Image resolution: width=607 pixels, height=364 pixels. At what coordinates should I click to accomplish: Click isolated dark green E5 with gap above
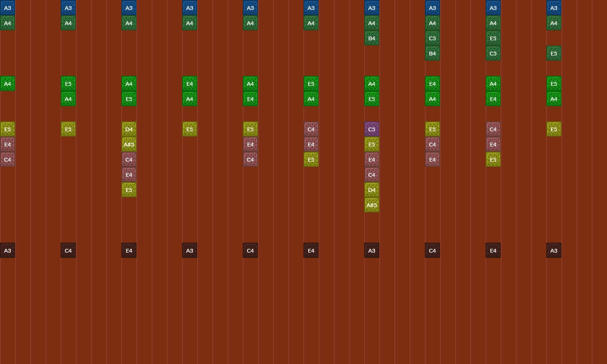click(554, 53)
